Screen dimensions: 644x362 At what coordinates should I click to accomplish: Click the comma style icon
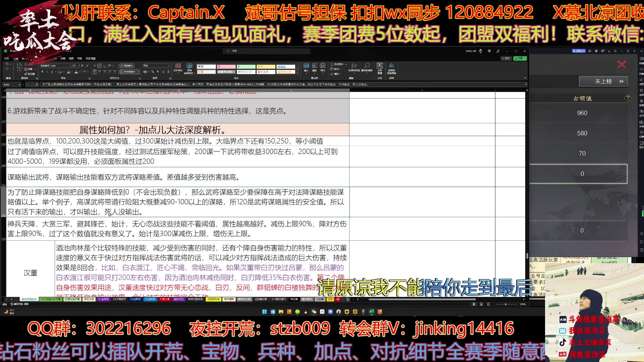point(157,72)
